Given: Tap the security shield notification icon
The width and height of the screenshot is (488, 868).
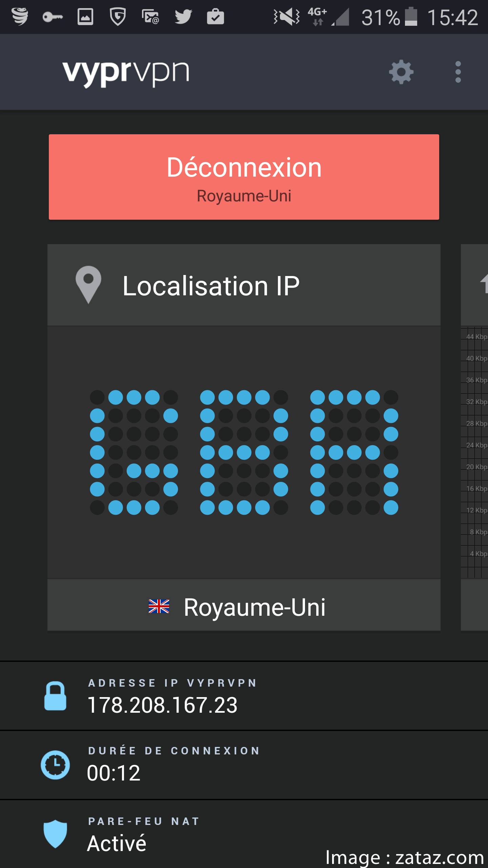Looking at the screenshot, I should [118, 17].
